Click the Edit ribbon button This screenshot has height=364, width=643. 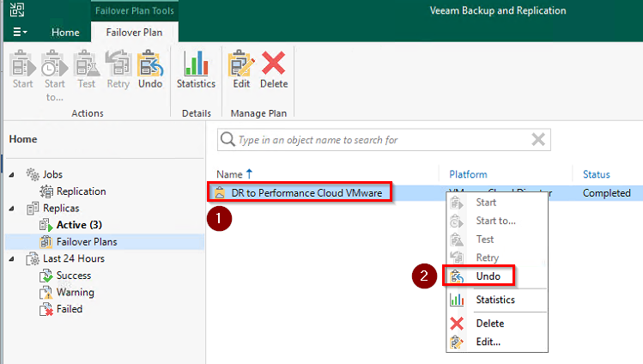tap(241, 70)
